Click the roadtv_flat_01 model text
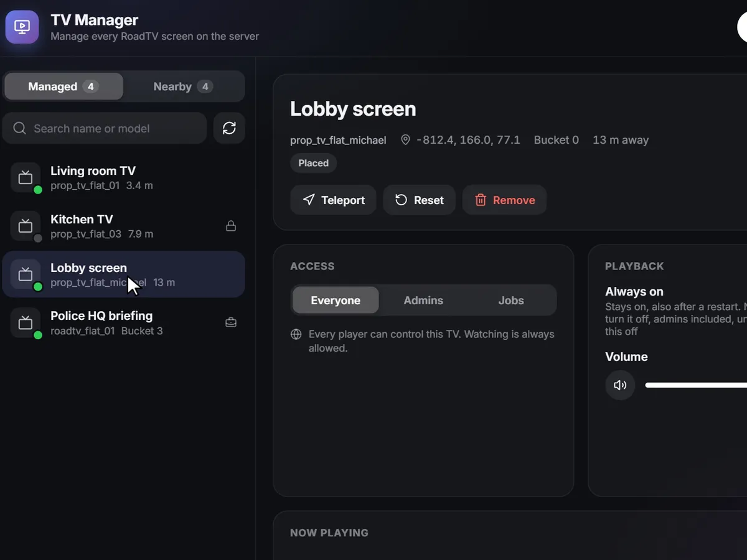 coord(83,331)
